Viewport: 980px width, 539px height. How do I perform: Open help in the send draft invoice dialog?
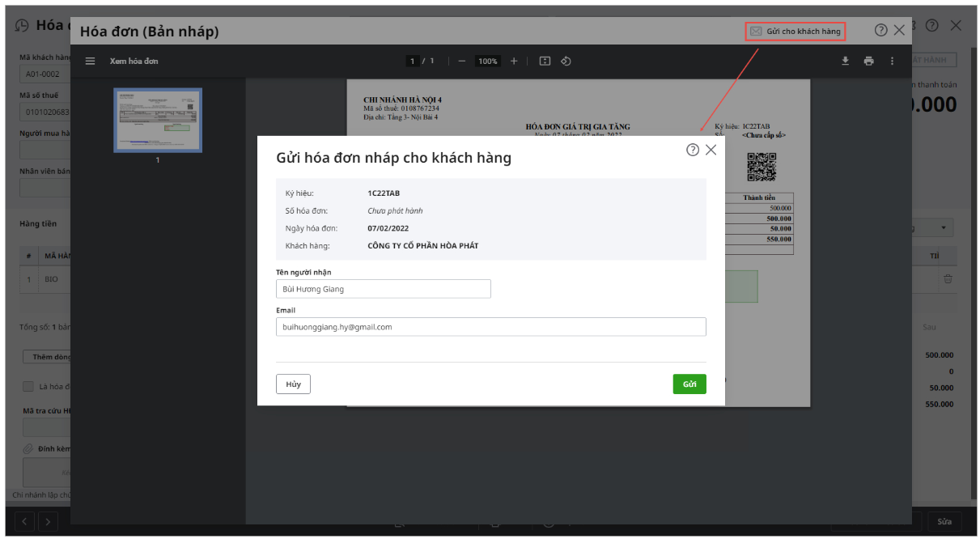click(x=693, y=150)
